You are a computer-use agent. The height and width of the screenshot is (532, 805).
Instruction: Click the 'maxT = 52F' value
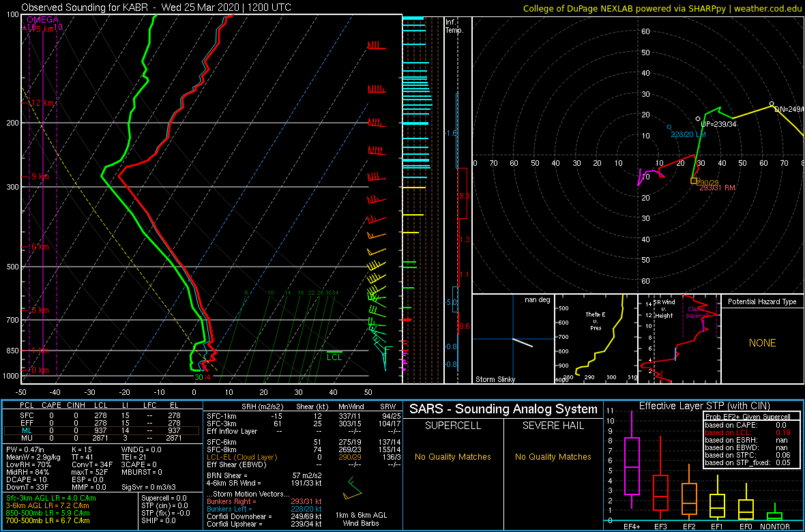click(x=91, y=474)
